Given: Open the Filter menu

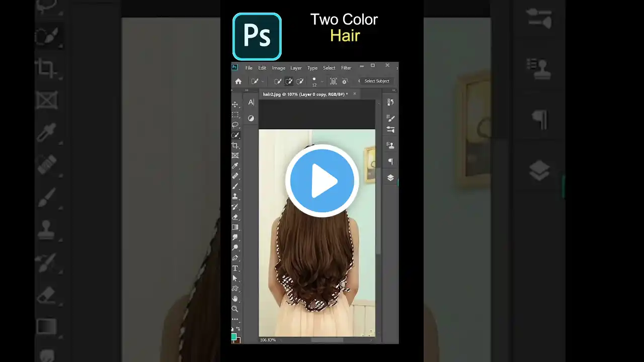Looking at the screenshot, I should pos(346,68).
